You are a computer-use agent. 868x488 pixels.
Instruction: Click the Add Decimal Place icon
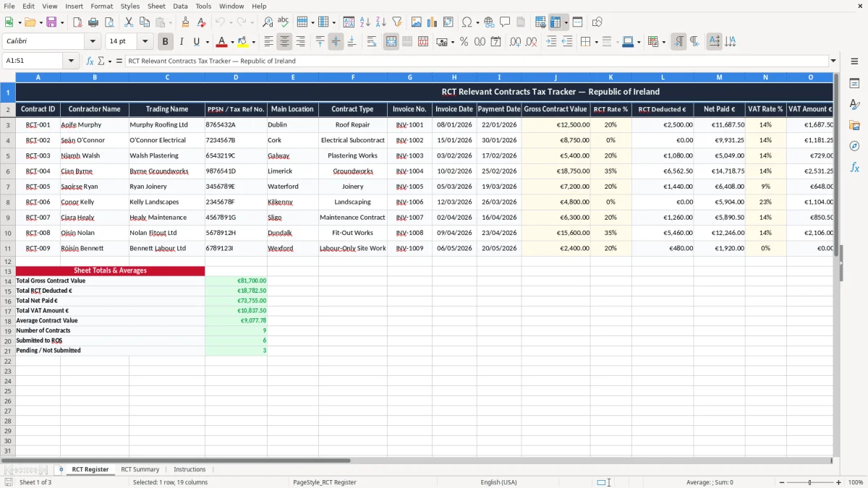[x=516, y=42]
